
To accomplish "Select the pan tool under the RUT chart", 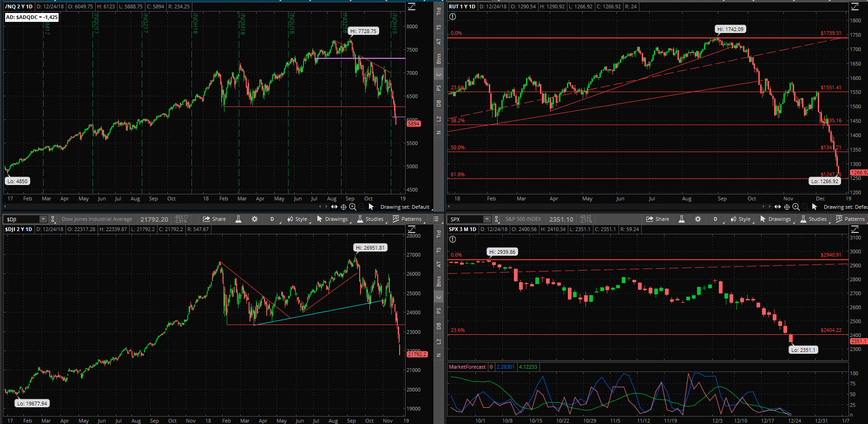I will (777, 207).
